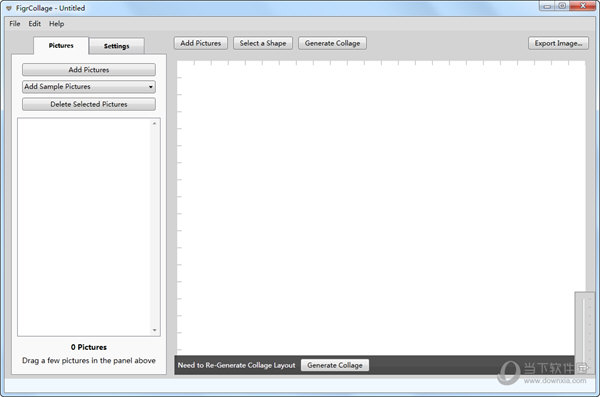The height and width of the screenshot is (397, 600).
Task: Switch to the Settings tab
Action: coord(117,46)
